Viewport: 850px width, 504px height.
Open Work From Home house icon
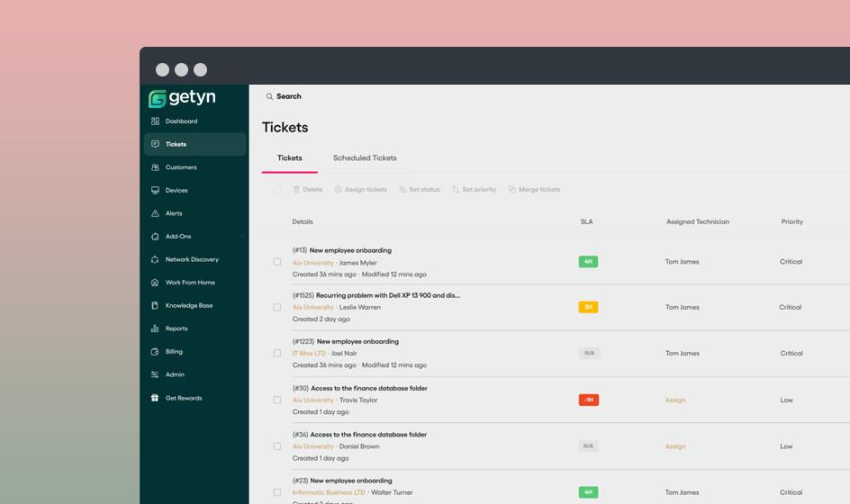tap(155, 283)
